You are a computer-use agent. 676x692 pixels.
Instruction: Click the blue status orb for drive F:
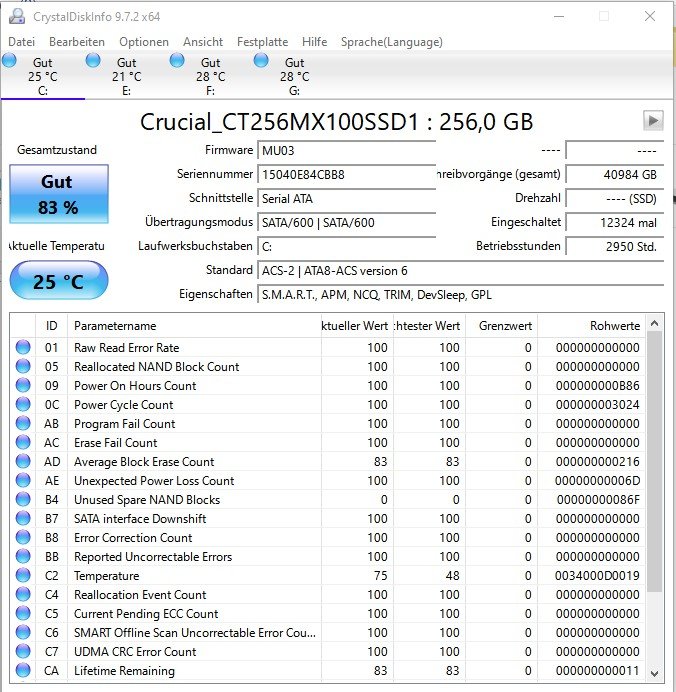pos(177,60)
